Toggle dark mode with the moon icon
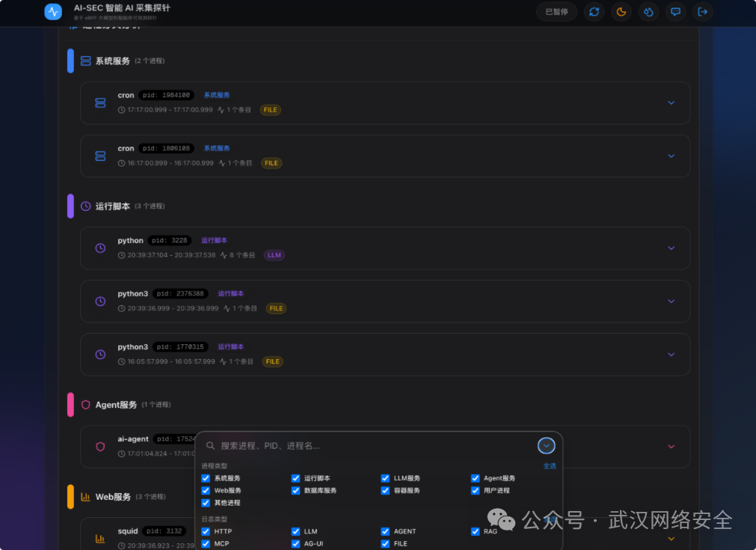The height and width of the screenshot is (550, 756). [x=621, y=11]
